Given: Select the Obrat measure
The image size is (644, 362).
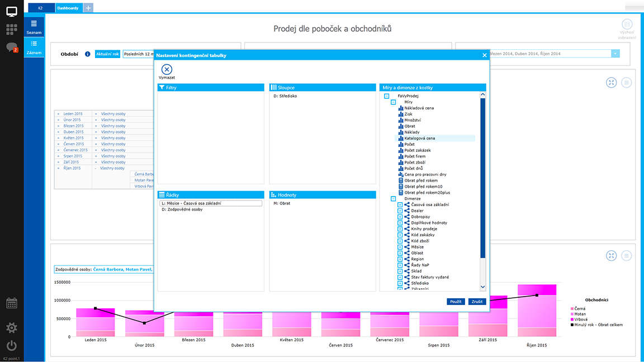Looking at the screenshot, I should pos(409,126).
